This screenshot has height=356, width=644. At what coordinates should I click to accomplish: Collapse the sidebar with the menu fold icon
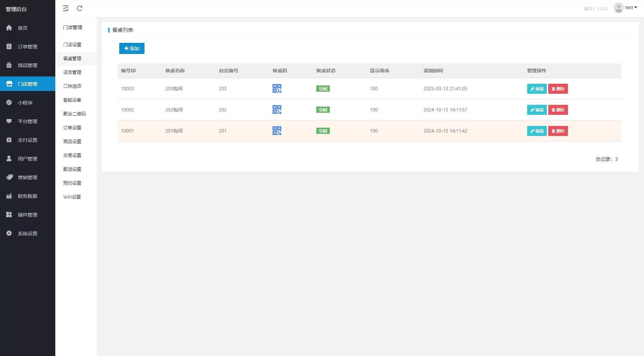66,8
